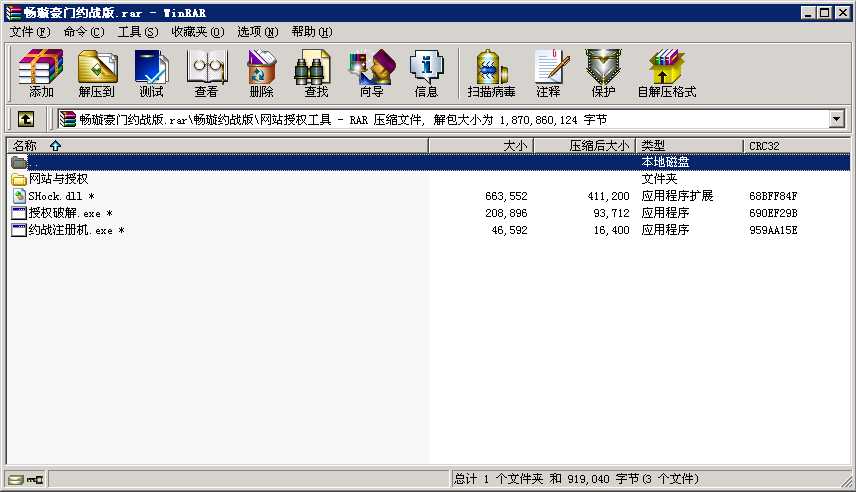Viewport: 856px width, 492px height.
Task: Click the 网站与授权 folder icon
Action: click(19, 179)
